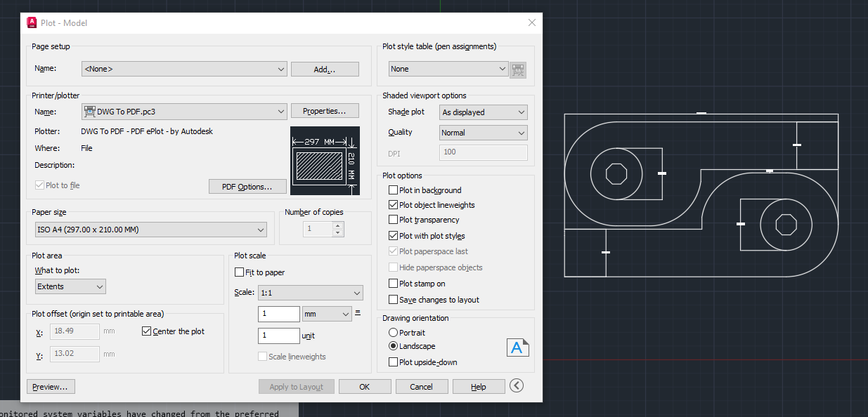Collapse extra options with the left-arrow circle icon

(x=517, y=385)
